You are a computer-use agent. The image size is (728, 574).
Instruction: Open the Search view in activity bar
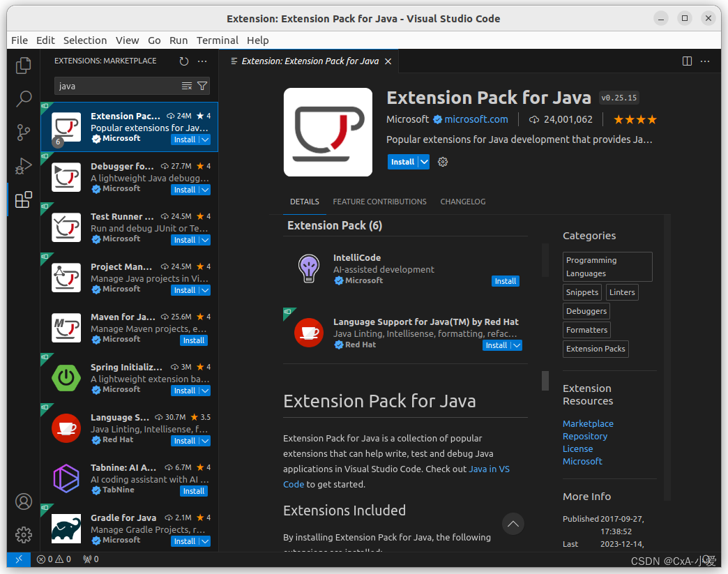pyautogui.click(x=23, y=99)
